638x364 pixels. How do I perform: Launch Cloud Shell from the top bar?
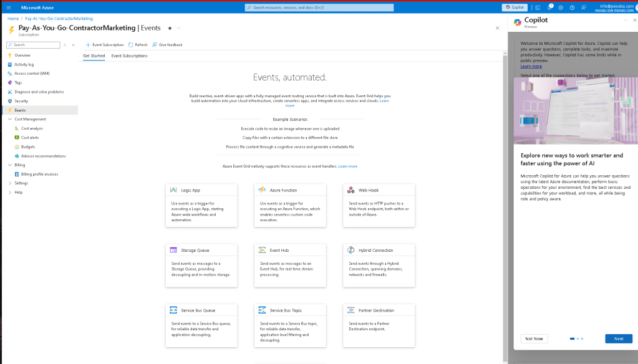(x=538, y=7)
